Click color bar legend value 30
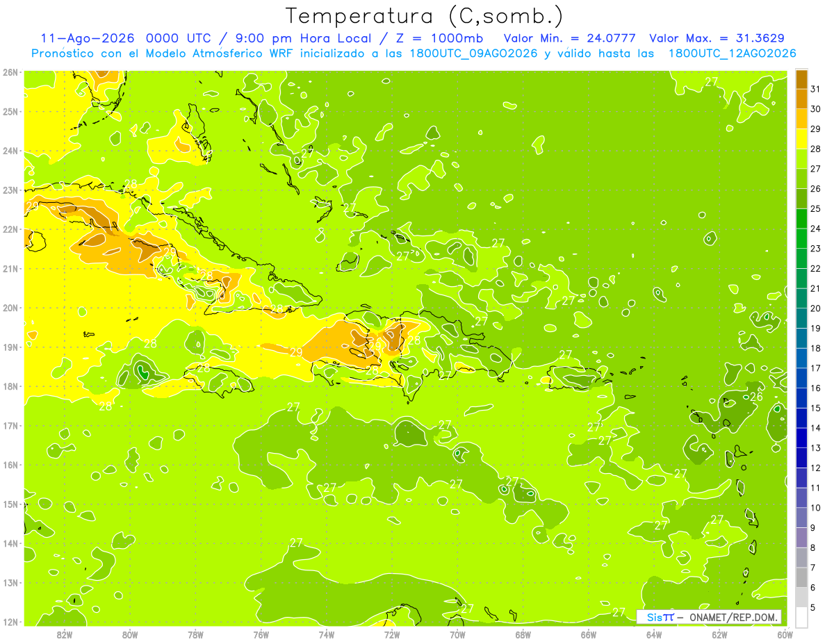 coord(815,109)
